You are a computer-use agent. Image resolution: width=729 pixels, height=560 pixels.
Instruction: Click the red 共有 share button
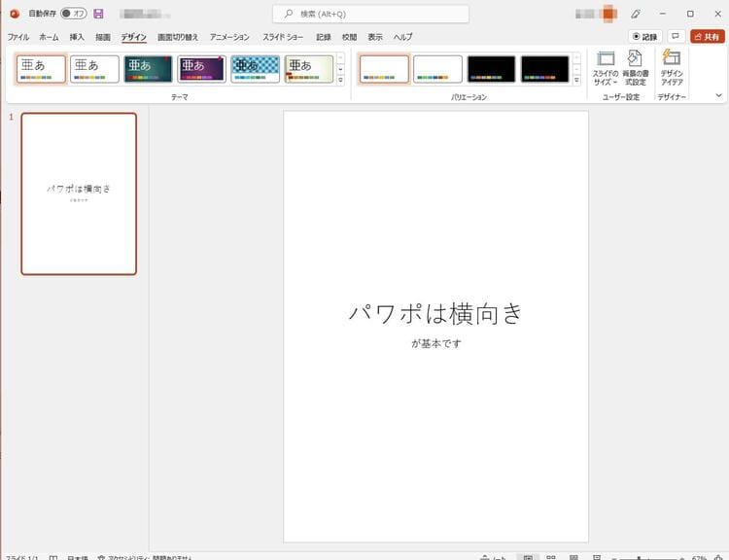[x=708, y=36]
